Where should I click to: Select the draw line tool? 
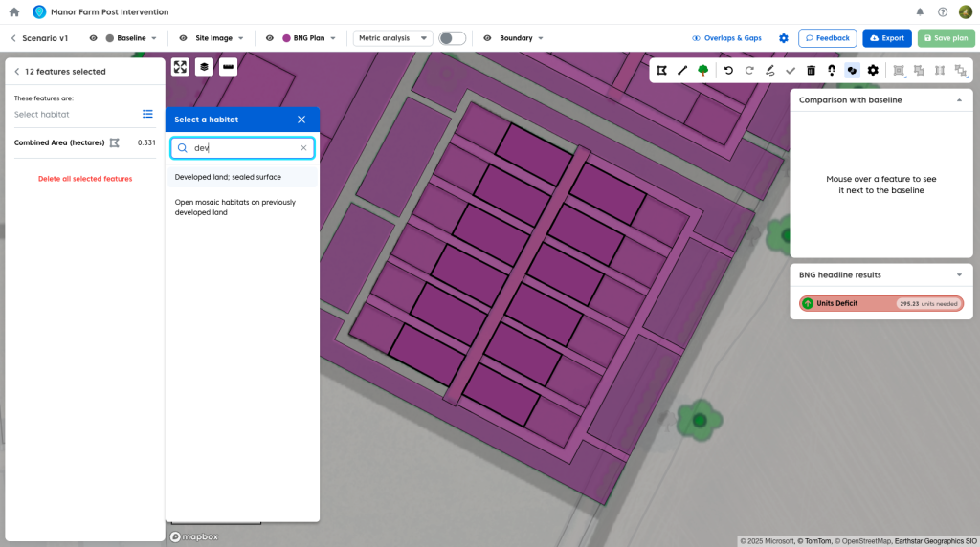click(x=682, y=70)
